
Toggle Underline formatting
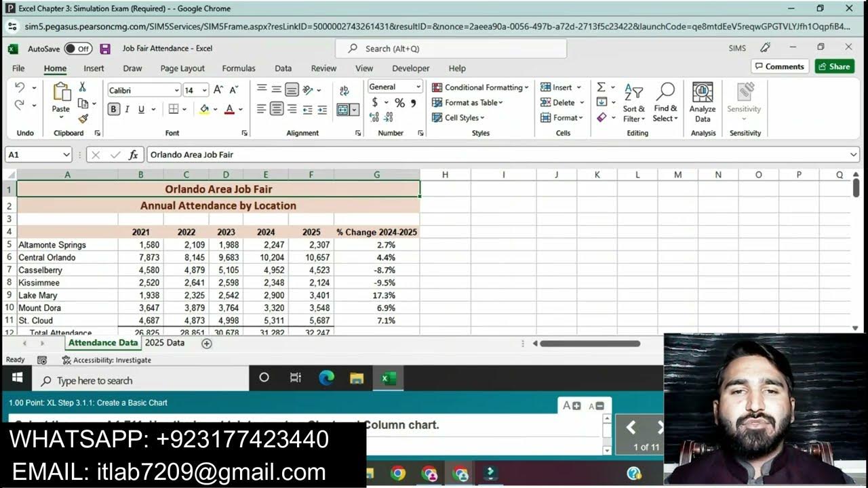click(141, 109)
